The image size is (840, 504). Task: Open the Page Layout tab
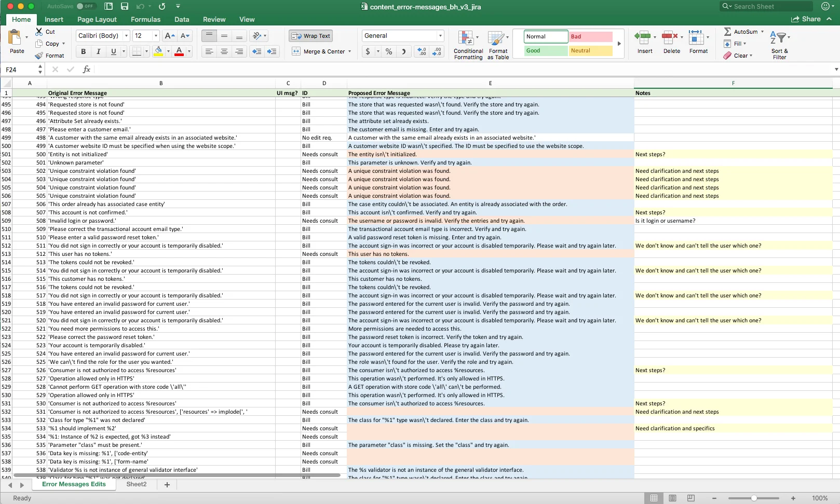[97, 19]
